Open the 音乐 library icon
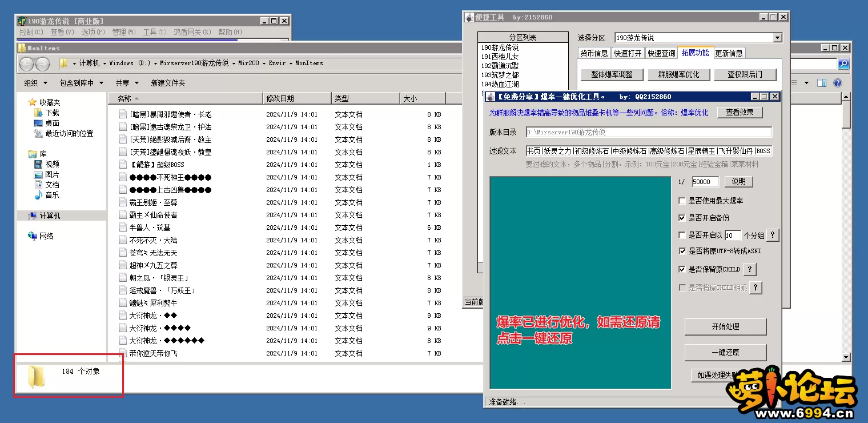 click(x=38, y=195)
